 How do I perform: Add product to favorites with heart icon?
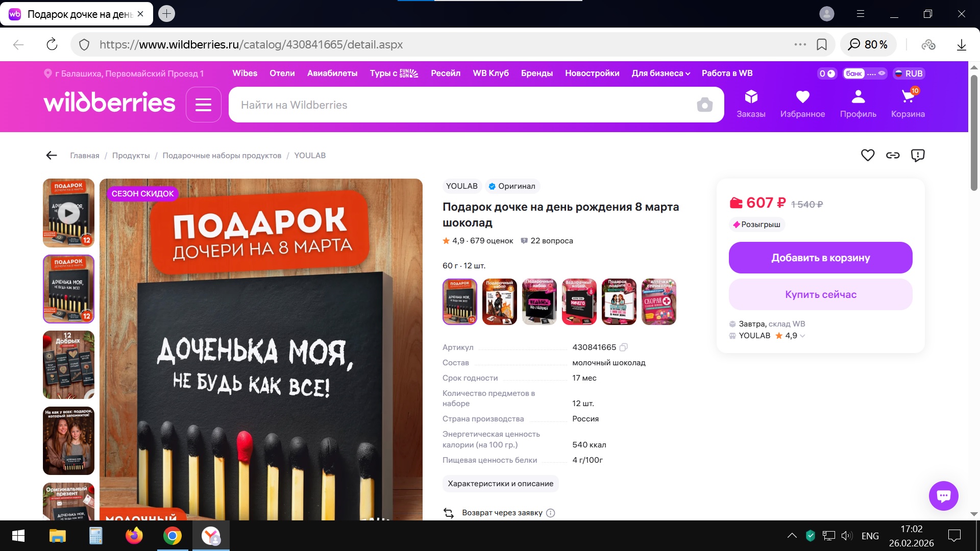click(x=867, y=155)
